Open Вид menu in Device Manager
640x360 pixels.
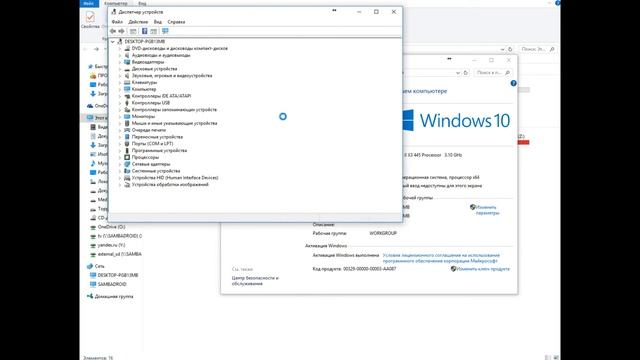coord(158,22)
